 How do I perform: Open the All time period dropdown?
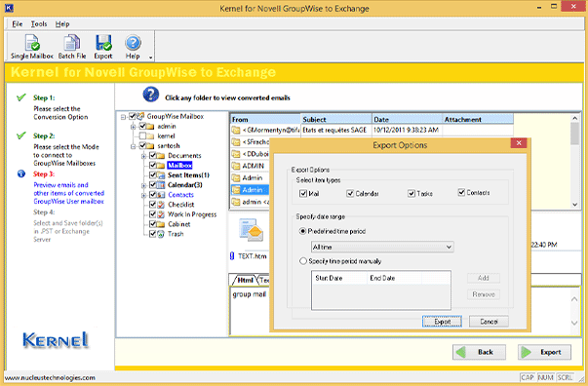[x=382, y=247]
